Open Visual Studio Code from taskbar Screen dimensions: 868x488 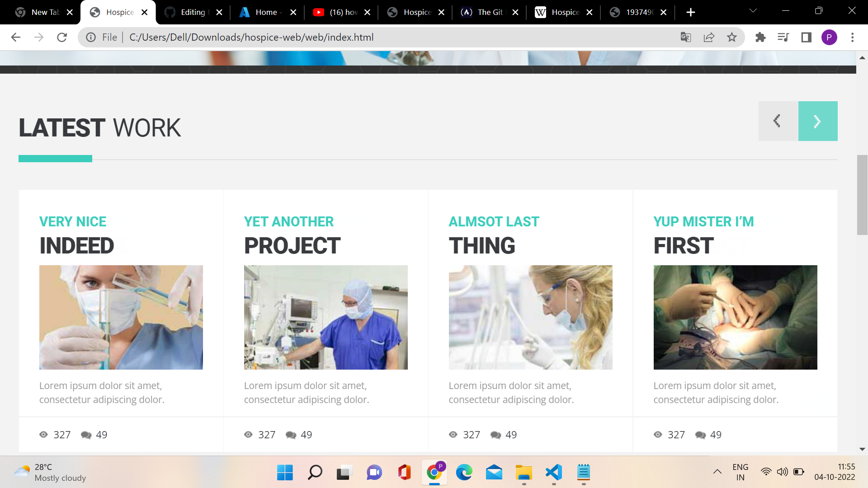pyautogui.click(x=554, y=473)
